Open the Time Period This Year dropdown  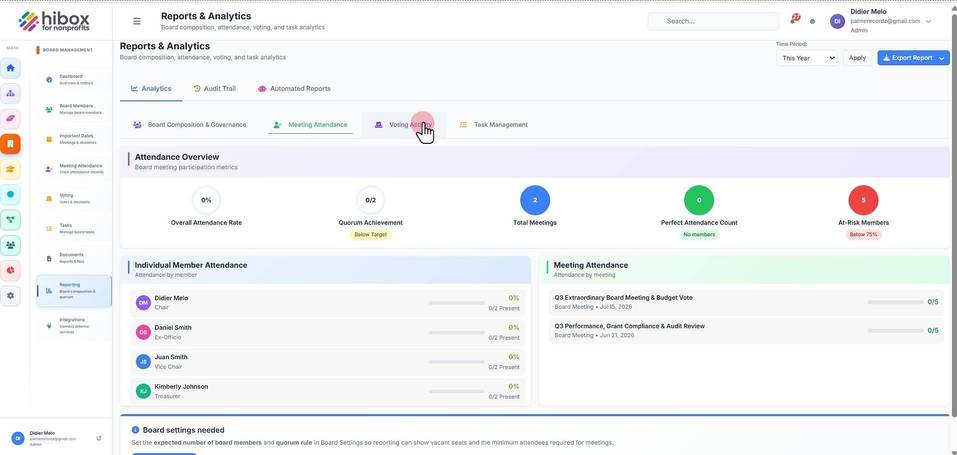(x=807, y=58)
